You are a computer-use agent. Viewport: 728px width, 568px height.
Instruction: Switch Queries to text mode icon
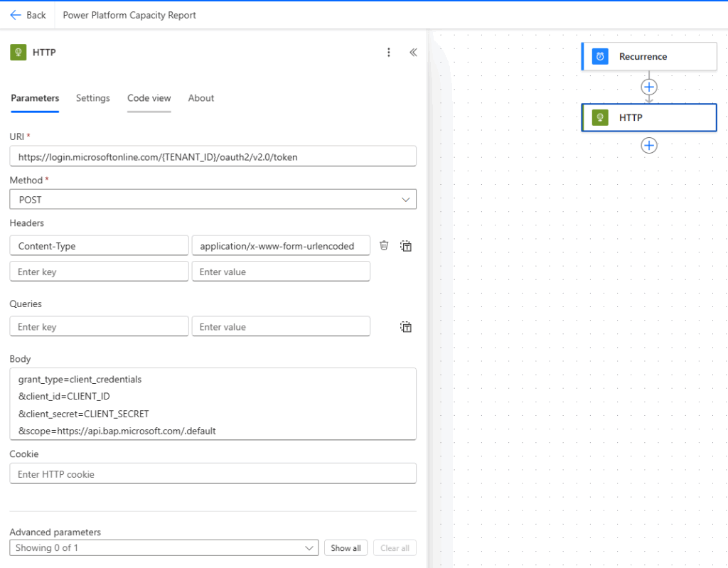coord(406,327)
